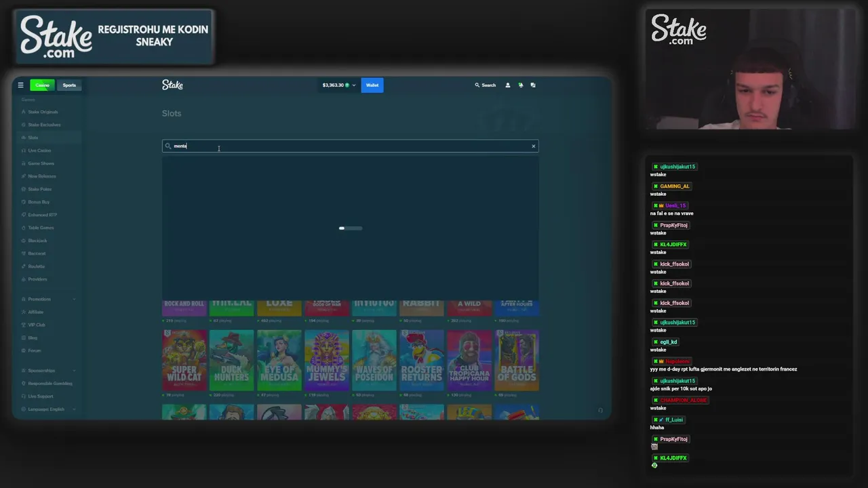
Task: Open the hamburger menu icon
Action: point(20,85)
